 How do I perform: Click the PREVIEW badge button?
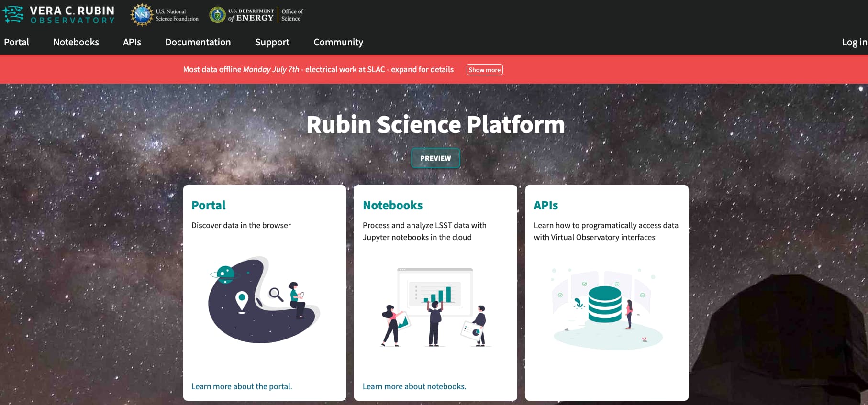pos(435,158)
